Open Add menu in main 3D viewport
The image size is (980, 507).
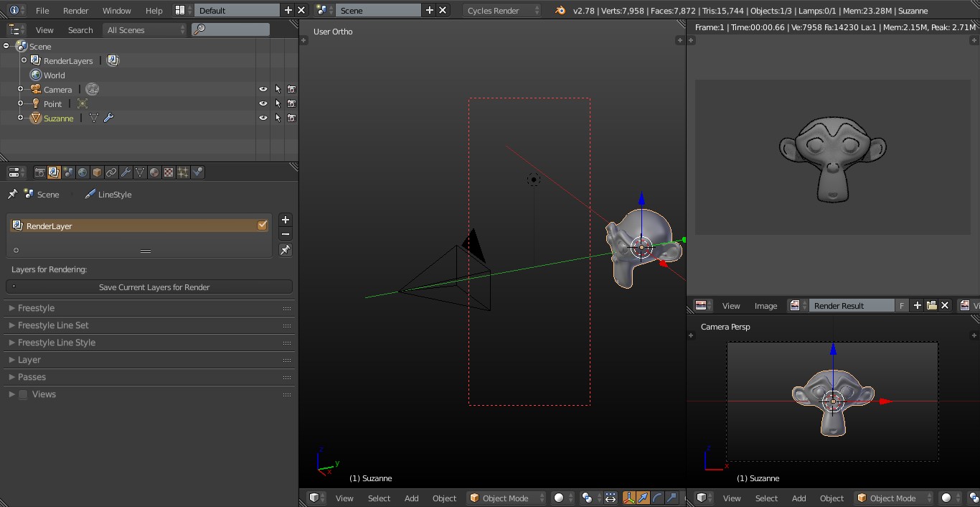(411, 498)
